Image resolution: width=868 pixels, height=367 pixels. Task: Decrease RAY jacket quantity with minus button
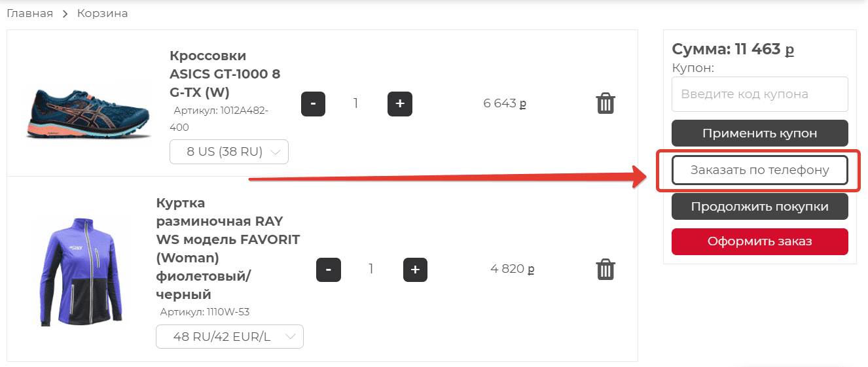pyautogui.click(x=329, y=270)
